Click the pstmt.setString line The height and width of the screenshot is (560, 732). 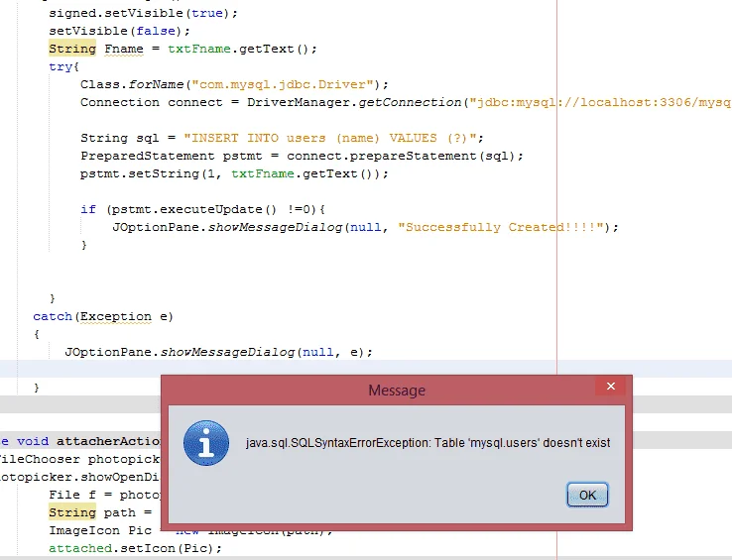(234, 173)
